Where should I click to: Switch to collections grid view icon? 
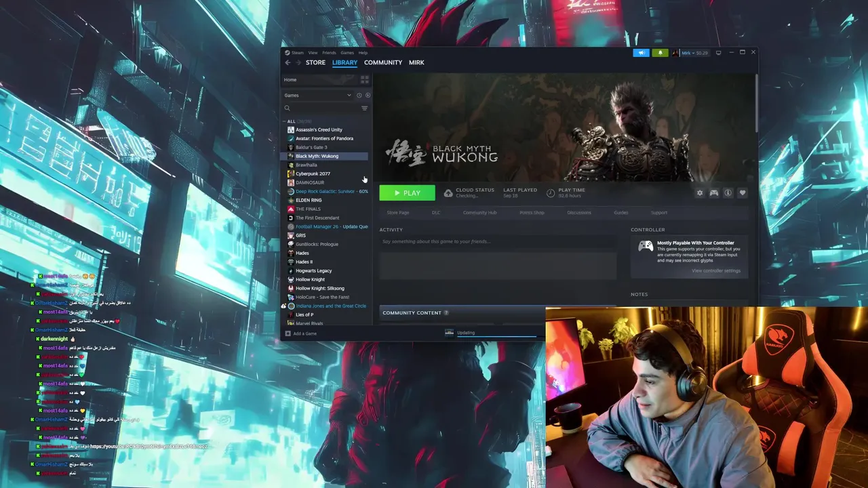click(x=364, y=79)
